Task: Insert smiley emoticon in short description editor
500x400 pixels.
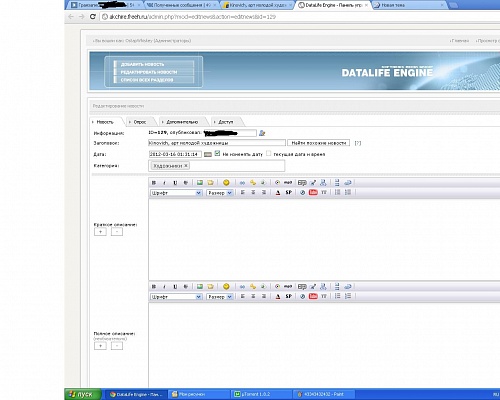Action: (226, 183)
